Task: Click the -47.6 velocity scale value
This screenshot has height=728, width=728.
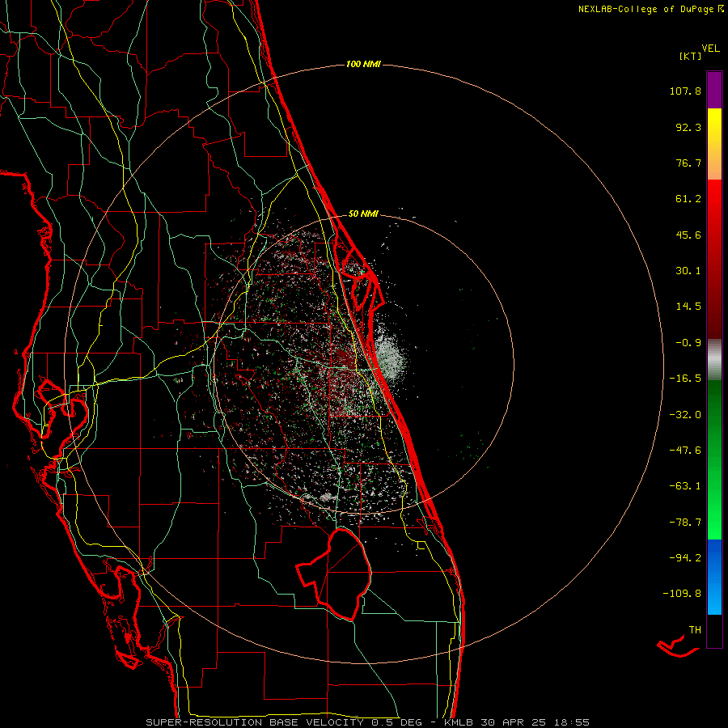Action: click(685, 451)
